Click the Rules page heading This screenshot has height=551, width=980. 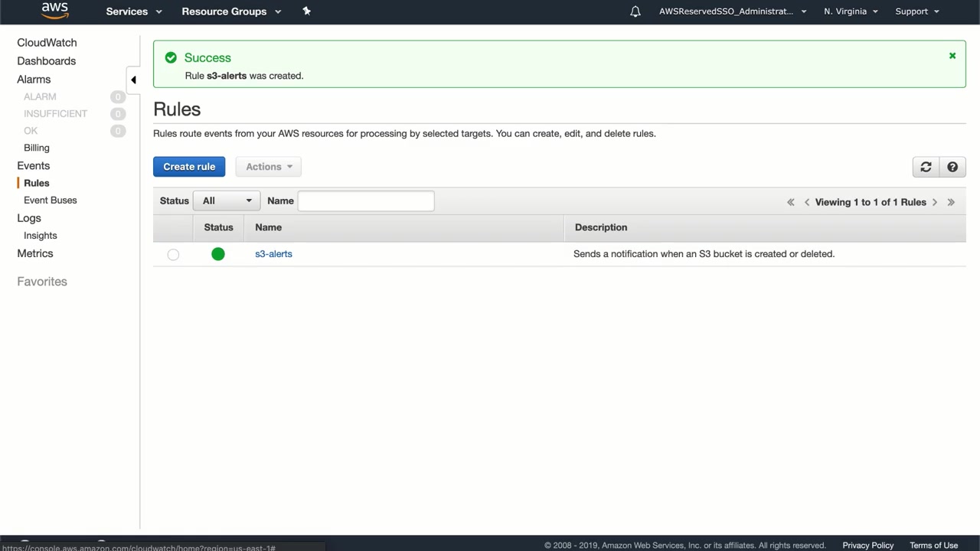click(x=177, y=109)
